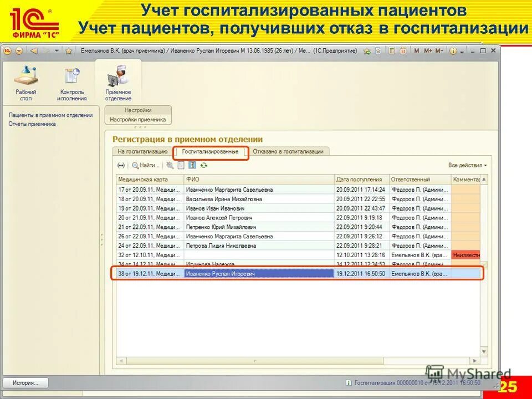Click the document list icon in toolbar
Viewport: 532px width, 399px height.
click(x=181, y=165)
